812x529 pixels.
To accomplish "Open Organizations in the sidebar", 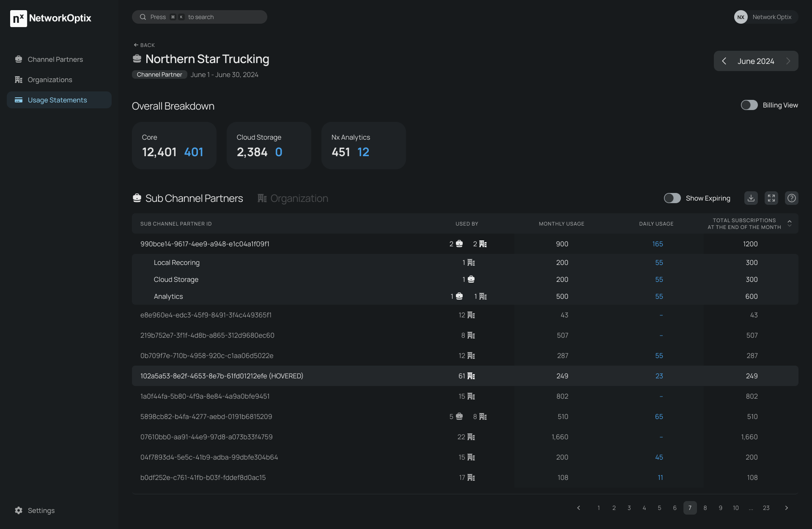I will point(59,80).
